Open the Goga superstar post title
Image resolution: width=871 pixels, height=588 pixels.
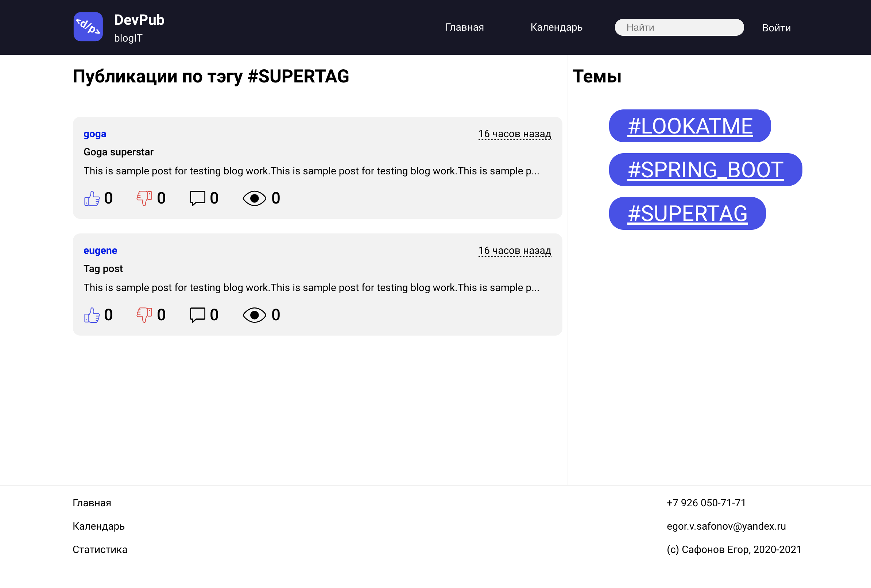click(x=119, y=152)
